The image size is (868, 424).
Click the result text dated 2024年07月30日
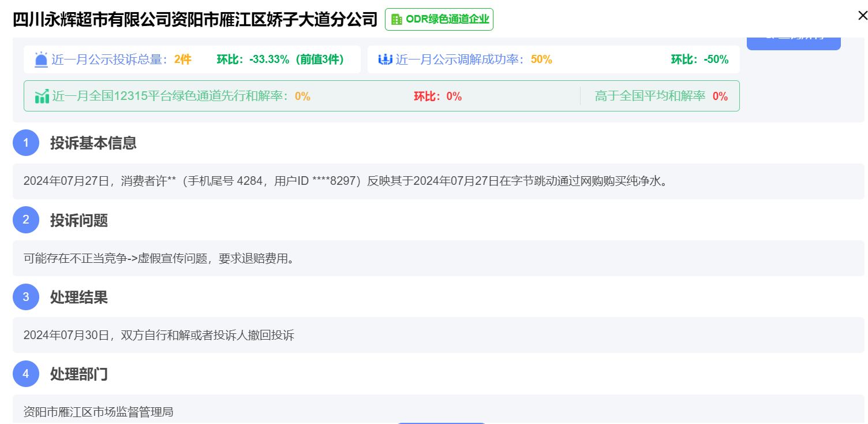click(159, 335)
